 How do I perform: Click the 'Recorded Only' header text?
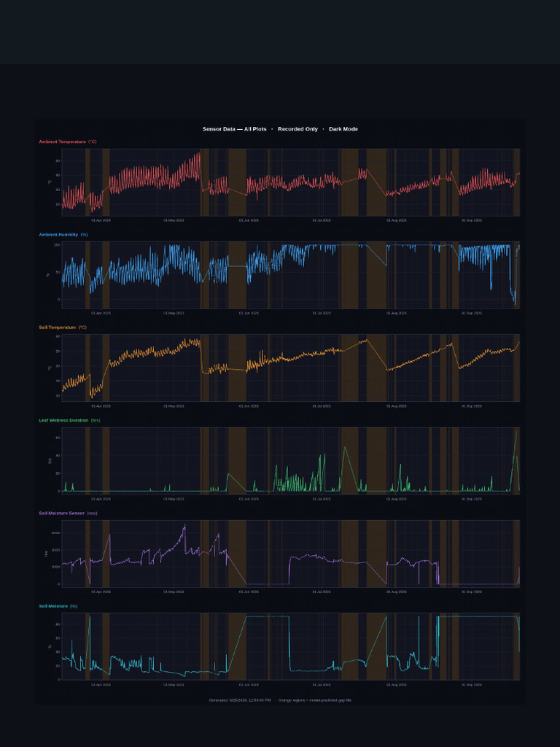[x=297, y=129]
